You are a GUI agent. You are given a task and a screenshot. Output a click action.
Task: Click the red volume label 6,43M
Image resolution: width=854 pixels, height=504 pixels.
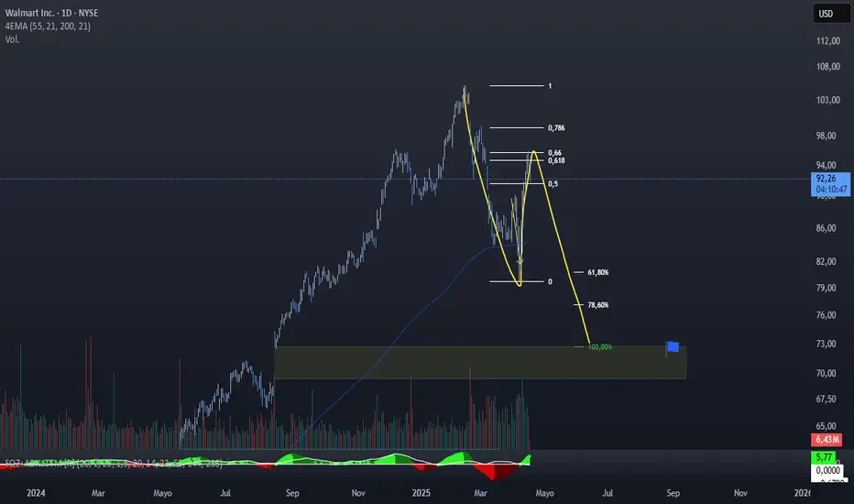pyautogui.click(x=827, y=439)
